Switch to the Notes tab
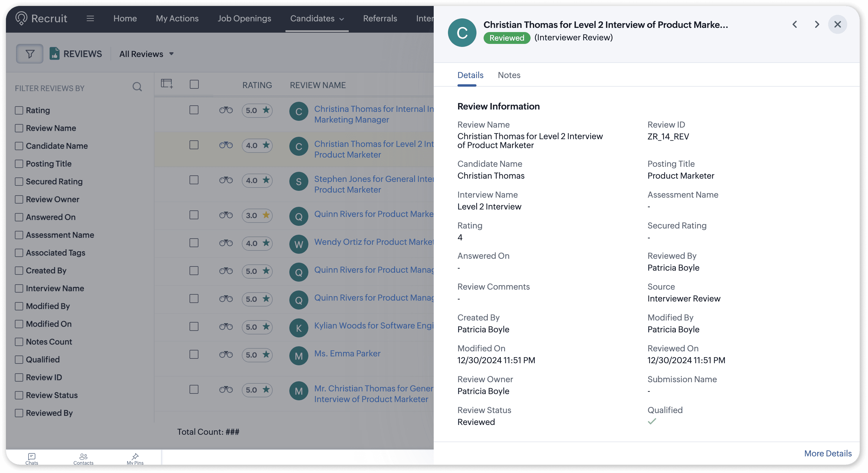This screenshot has height=473, width=868. pos(509,75)
